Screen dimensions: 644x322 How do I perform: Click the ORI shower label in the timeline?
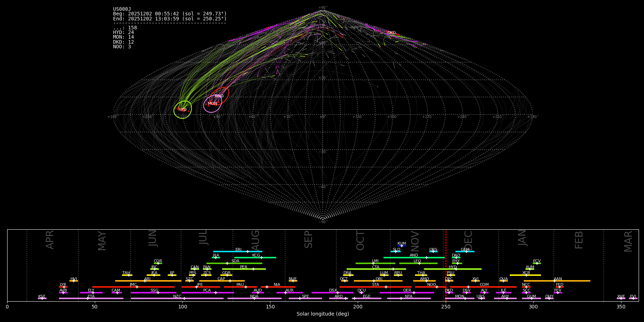379,279
